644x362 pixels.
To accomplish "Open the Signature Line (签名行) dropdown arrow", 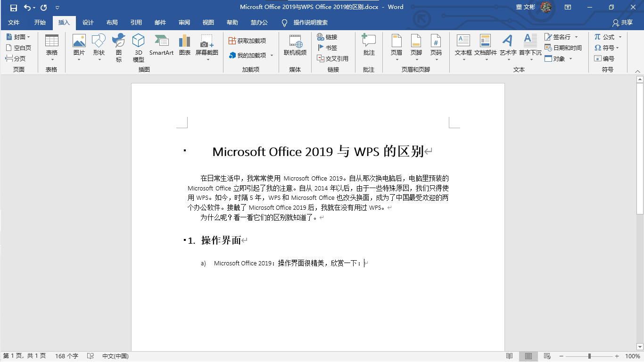I will pos(576,37).
